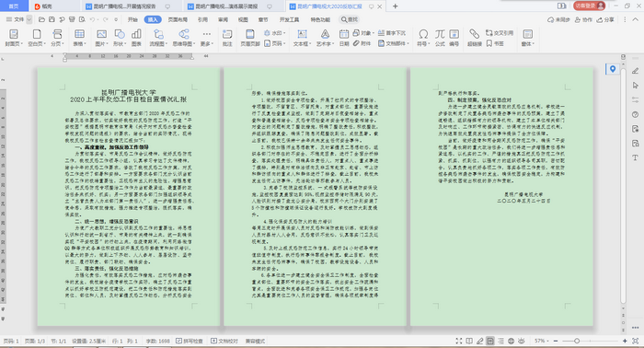Image resolution: width=644 pixels, height=348 pixels.
Task: Expand the 图片 picture dropdown
Action: pos(108,43)
